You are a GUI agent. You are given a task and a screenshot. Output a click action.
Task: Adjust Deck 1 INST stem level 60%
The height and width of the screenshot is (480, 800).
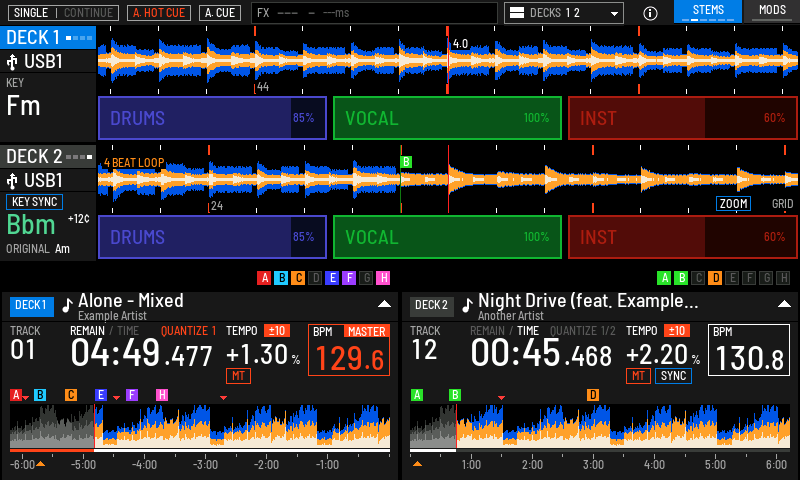tap(683, 118)
